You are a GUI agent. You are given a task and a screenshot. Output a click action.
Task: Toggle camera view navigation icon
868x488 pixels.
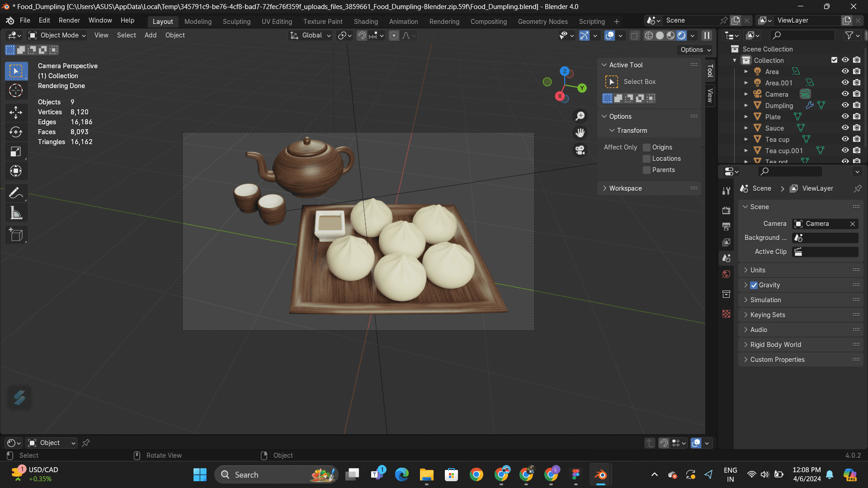click(580, 150)
